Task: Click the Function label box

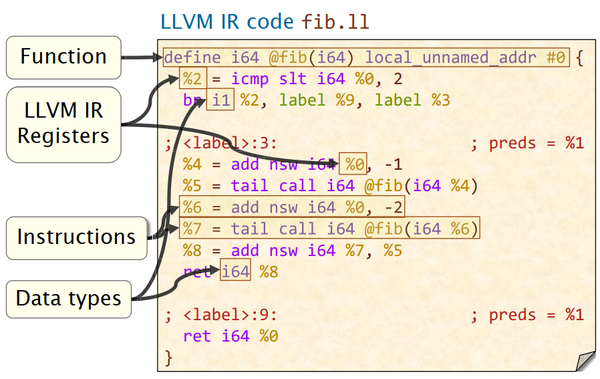Action: 64,58
